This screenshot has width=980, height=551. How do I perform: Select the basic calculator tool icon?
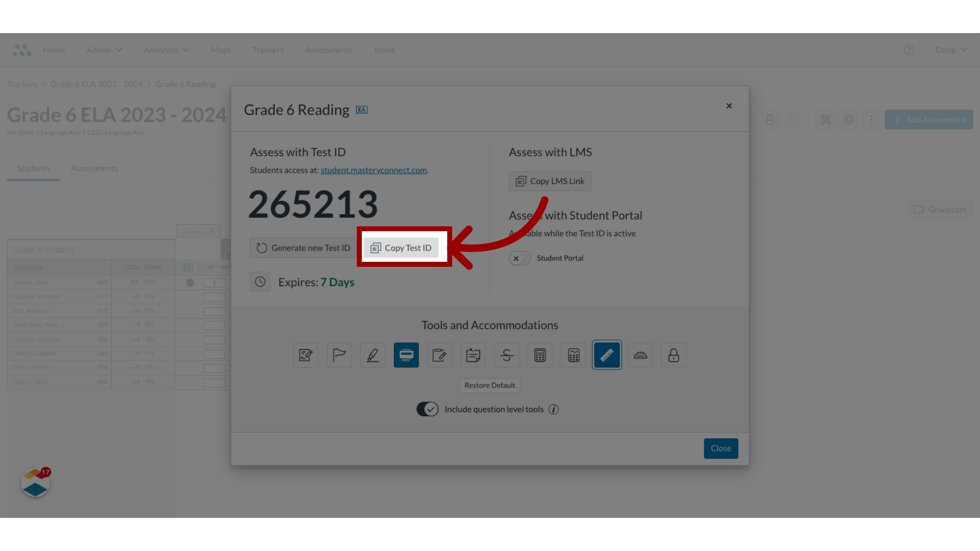[x=540, y=355]
